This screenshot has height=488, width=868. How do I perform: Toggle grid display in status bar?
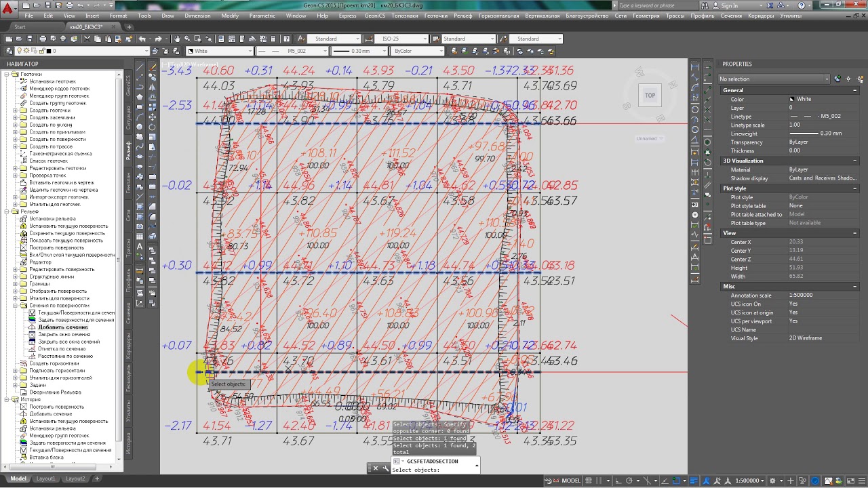[x=588, y=481]
